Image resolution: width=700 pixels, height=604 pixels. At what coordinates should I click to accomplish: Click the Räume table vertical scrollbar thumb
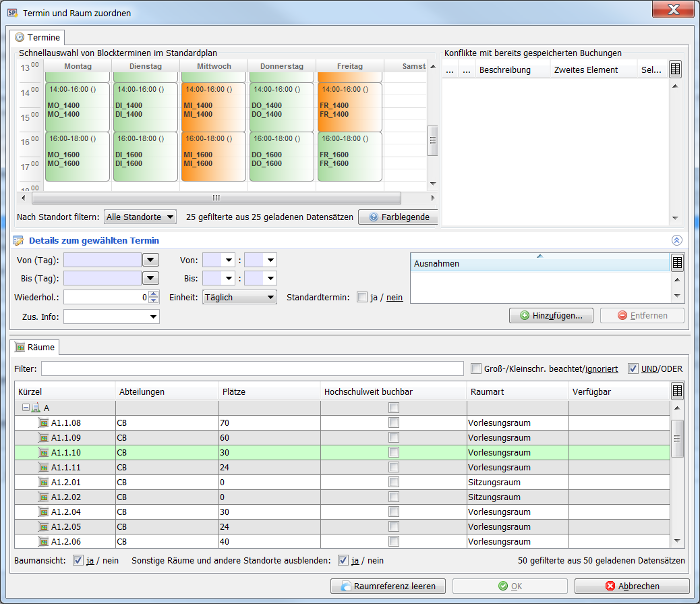(x=677, y=438)
